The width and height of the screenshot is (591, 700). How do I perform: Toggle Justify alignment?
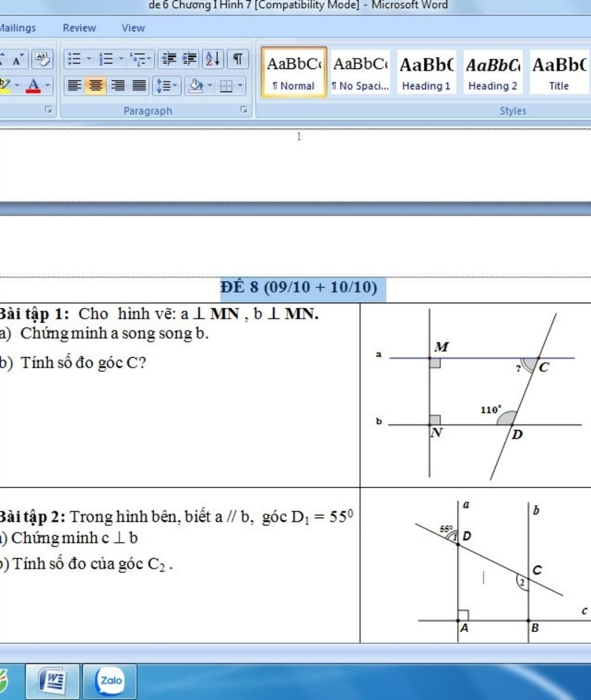[139, 85]
